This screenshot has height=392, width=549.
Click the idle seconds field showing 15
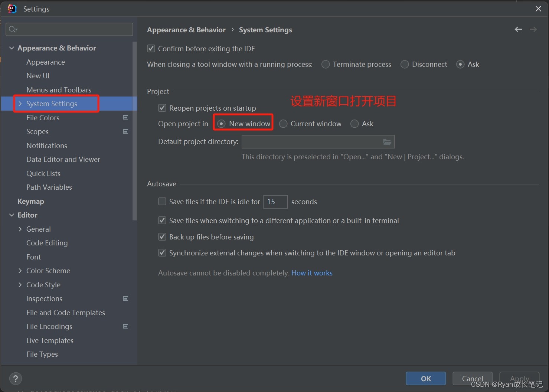(275, 202)
